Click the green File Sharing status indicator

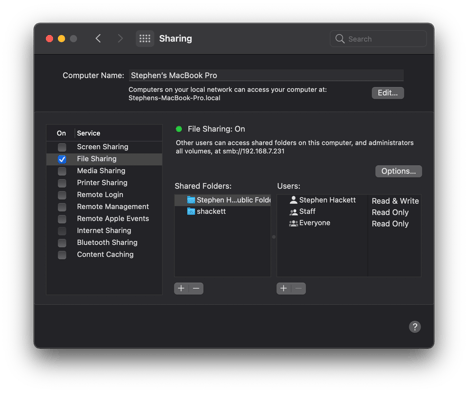(x=179, y=129)
